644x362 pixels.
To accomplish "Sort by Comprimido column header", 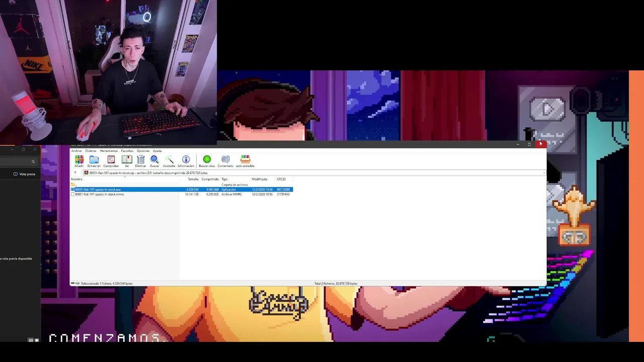I will pos(210,179).
